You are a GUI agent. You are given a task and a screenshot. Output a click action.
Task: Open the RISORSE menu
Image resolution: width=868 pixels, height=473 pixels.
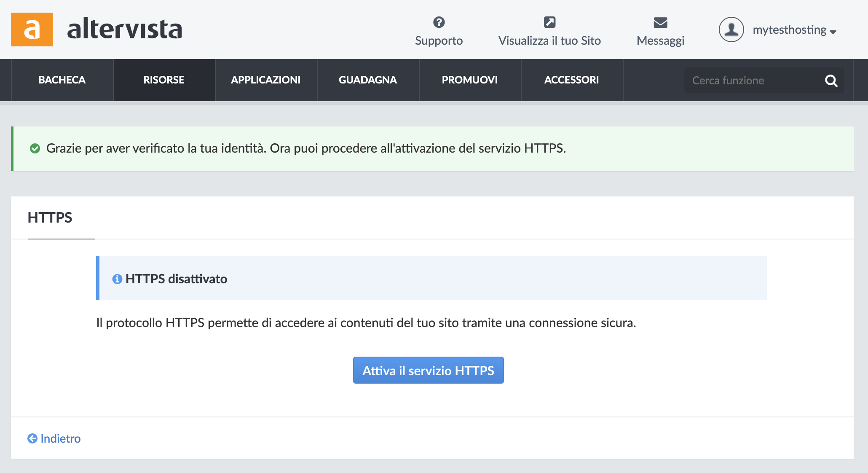click(164, 80)
